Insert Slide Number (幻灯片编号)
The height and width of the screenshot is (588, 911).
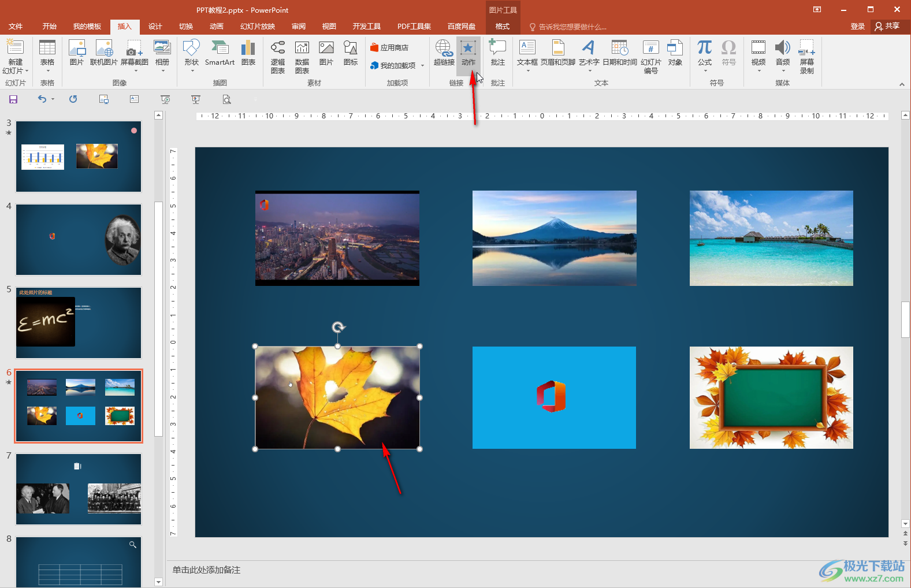(x=651, y=57)
